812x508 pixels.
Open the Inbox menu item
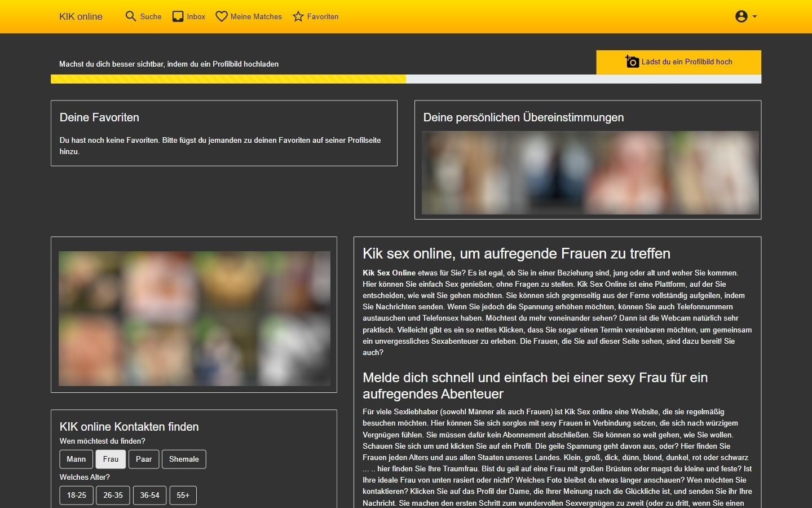click(189, 16)
